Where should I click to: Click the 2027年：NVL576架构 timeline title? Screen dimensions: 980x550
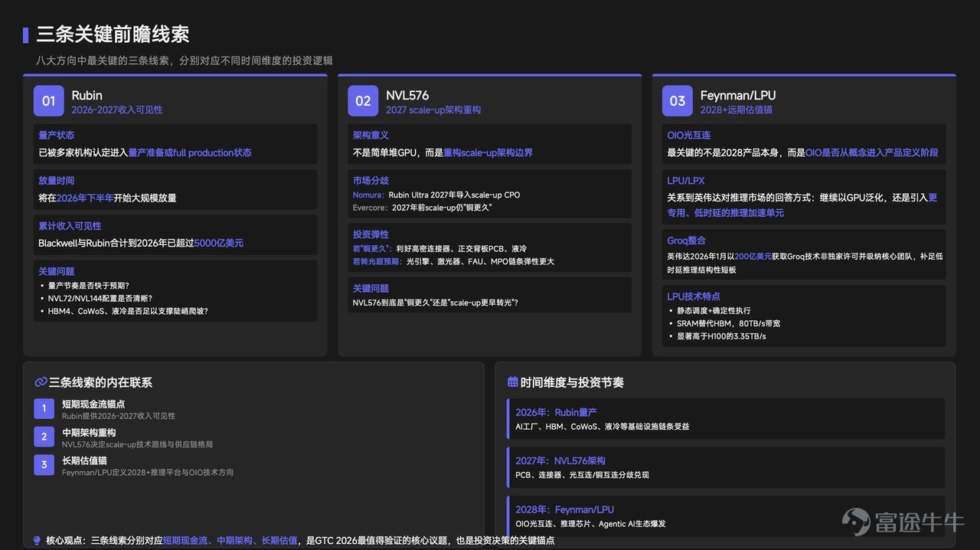[560, 460]
